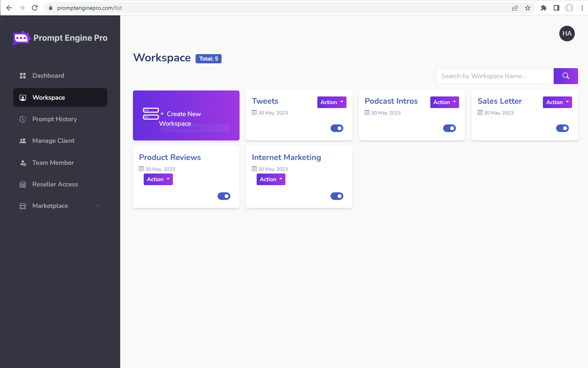Open the Action dropdown for Internet Marketing
Screen dimensions: 588x368
click(271, 179)
